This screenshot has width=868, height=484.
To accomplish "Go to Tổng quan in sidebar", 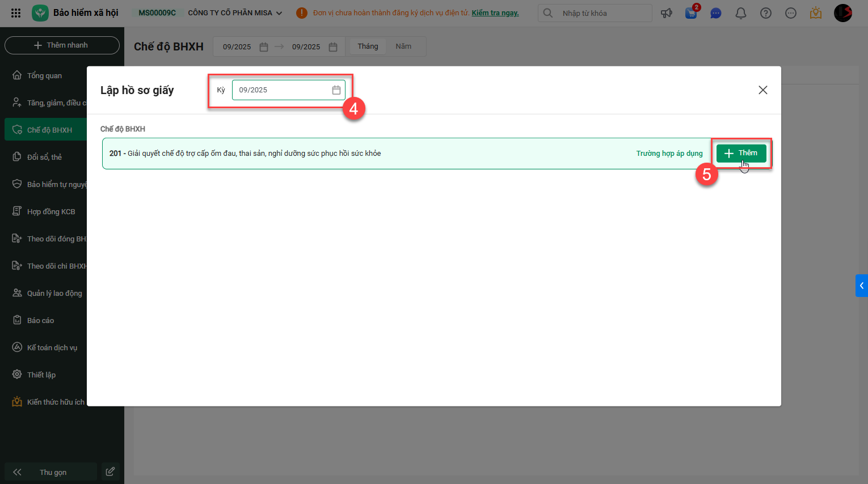I will pyautogui.click(x=45, y=75).
